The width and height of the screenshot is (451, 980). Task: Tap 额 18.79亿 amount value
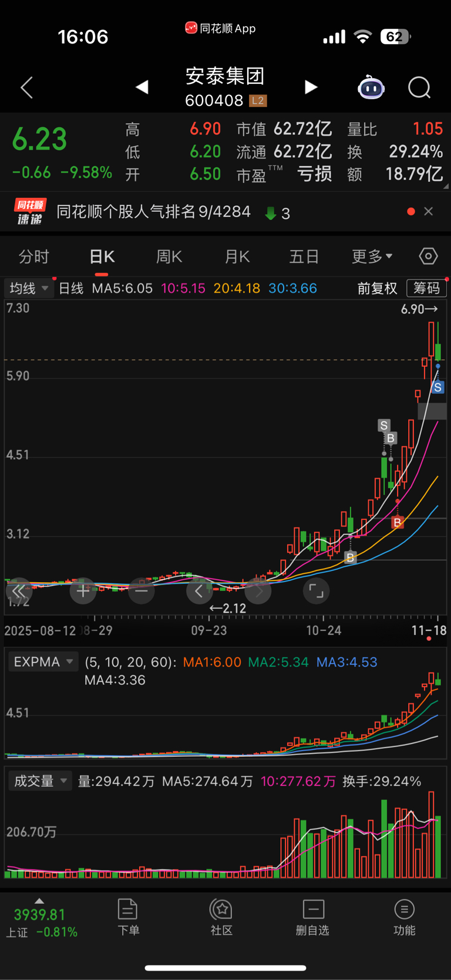pos(414,174)
